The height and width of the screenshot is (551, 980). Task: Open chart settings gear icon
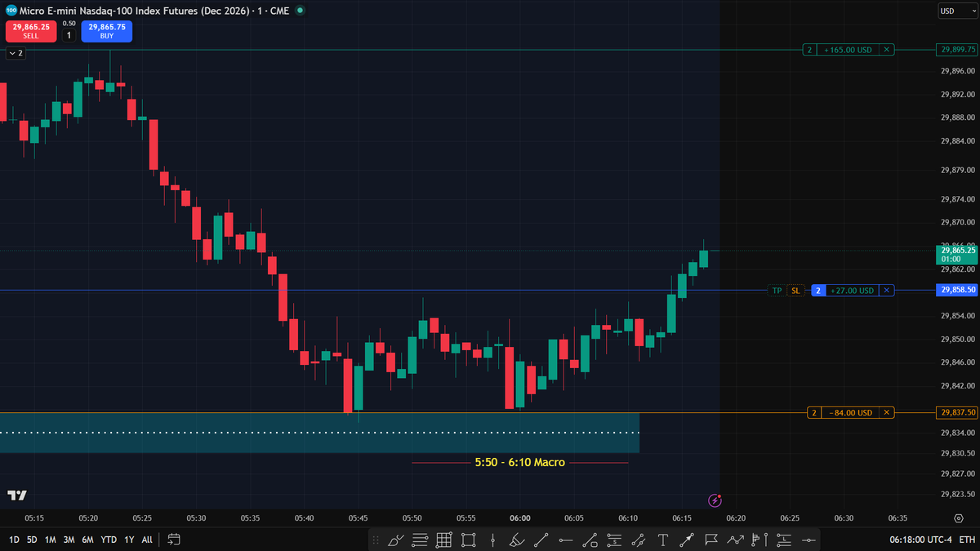coord(958,518)
